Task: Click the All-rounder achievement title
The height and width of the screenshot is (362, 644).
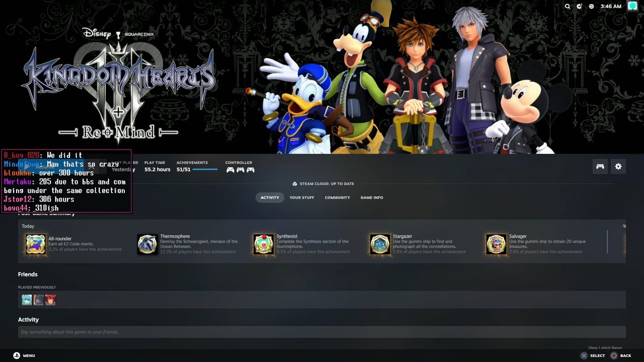Action: coord(60,239)
